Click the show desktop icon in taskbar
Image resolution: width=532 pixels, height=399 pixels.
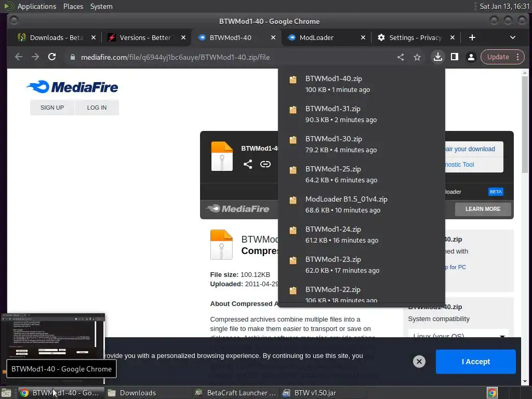point(6,393)
